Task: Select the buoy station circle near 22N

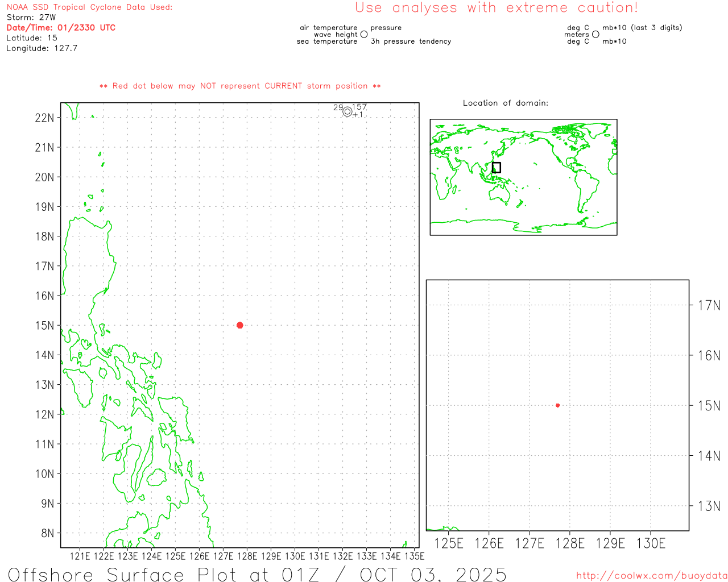Action: click(348, 111)
